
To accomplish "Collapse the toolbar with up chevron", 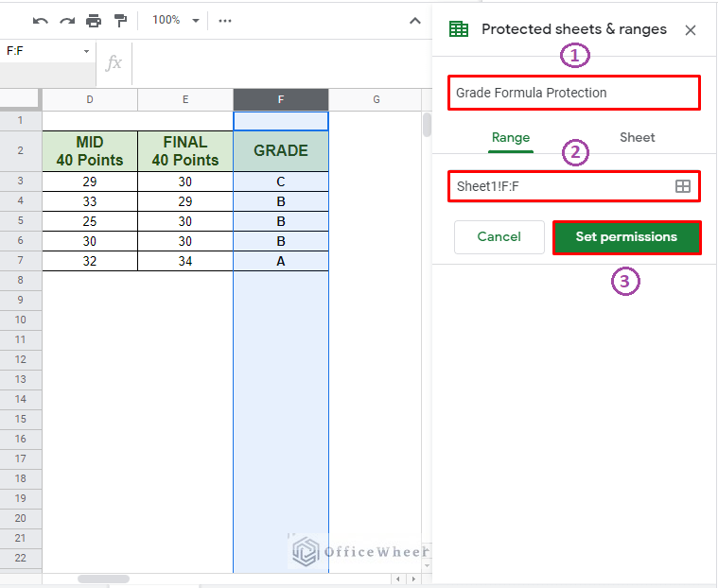I will 414,20.
